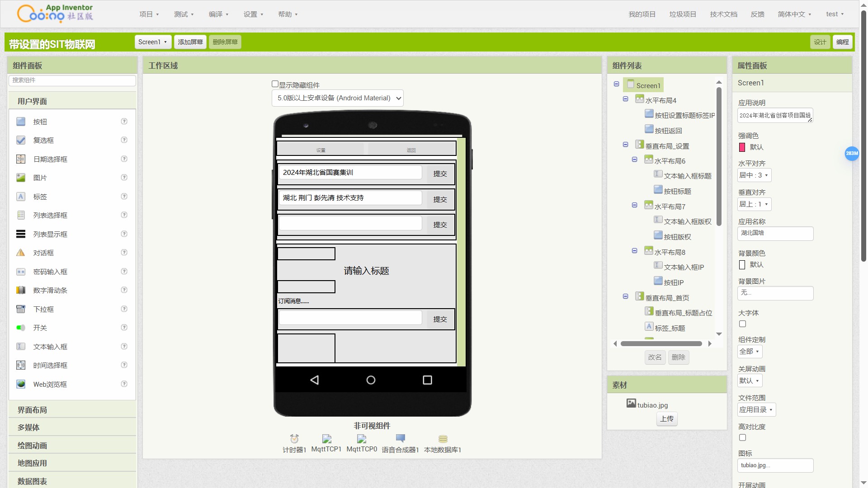
Task: Open help for Web浏览框 component
Action: tap(124, 384)
